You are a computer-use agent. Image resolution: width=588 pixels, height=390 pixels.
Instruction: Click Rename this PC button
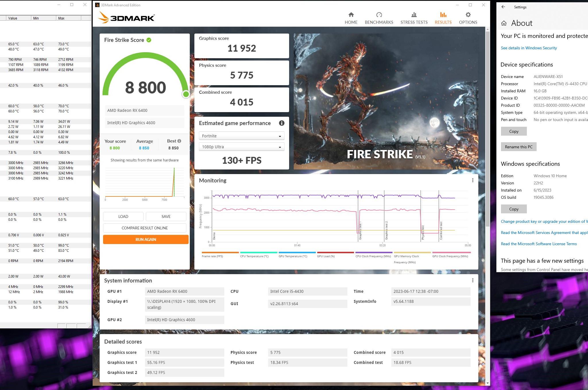(x=519, y=147)
